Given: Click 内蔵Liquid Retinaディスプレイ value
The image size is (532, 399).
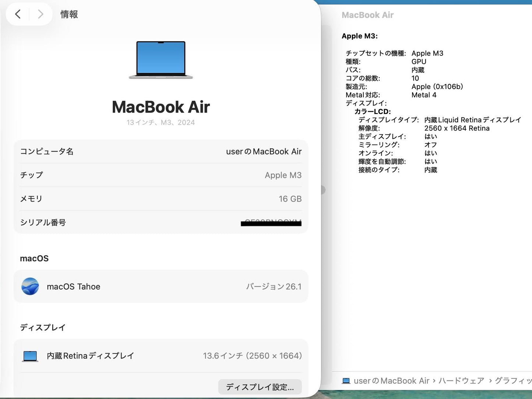Looking at the screenshot, I should tap(473, 120).
